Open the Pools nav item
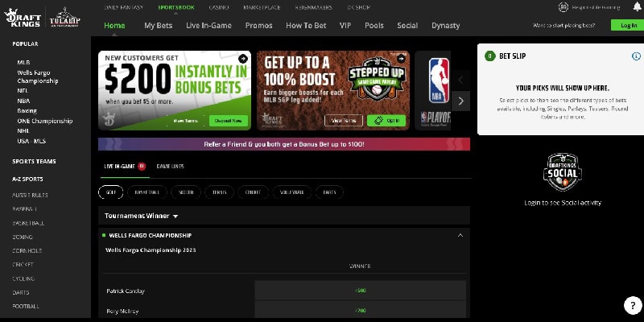This screenshot has width=644, height=322. click(x=374, y=26)
